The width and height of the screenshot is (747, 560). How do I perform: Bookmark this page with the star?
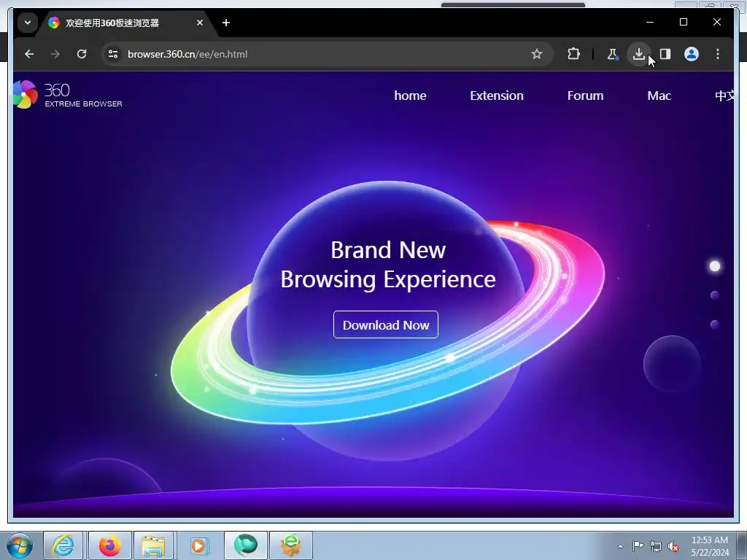point(537,54)
